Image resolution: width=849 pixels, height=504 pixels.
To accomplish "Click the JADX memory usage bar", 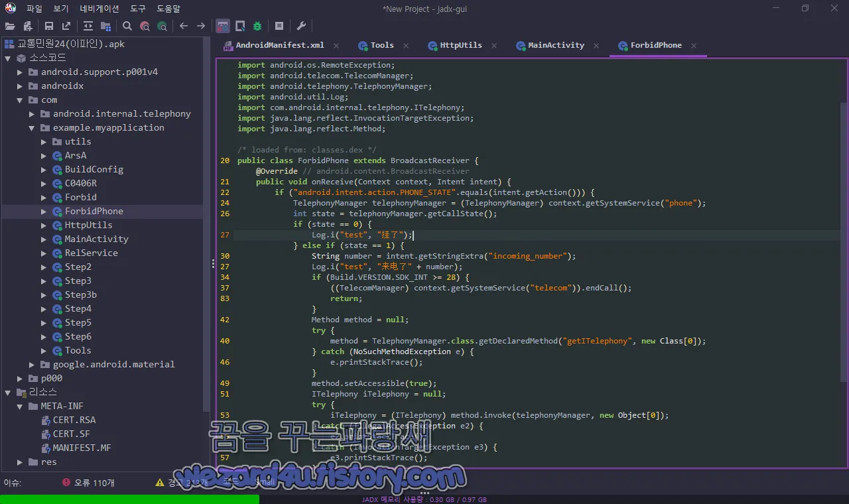I will pos(424,499).
